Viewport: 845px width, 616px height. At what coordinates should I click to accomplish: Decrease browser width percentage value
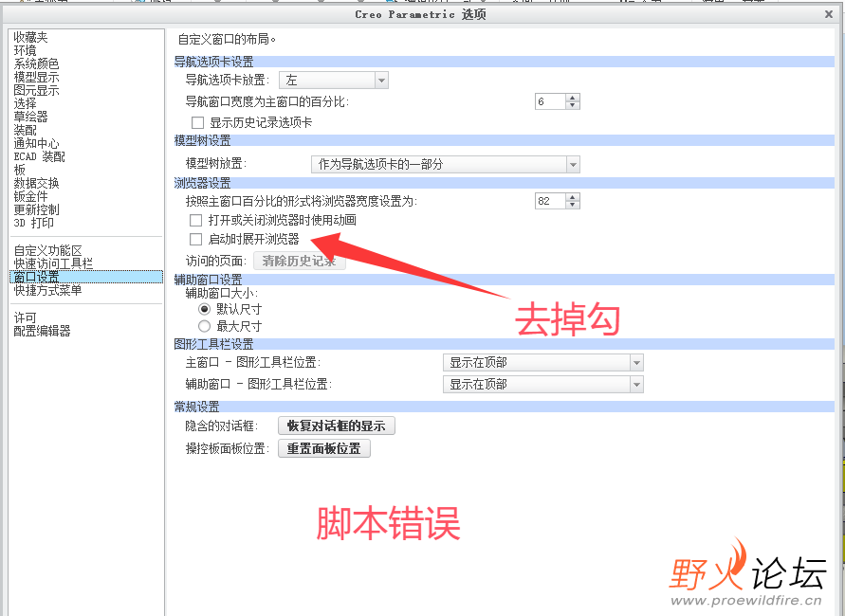click(573, 205)
